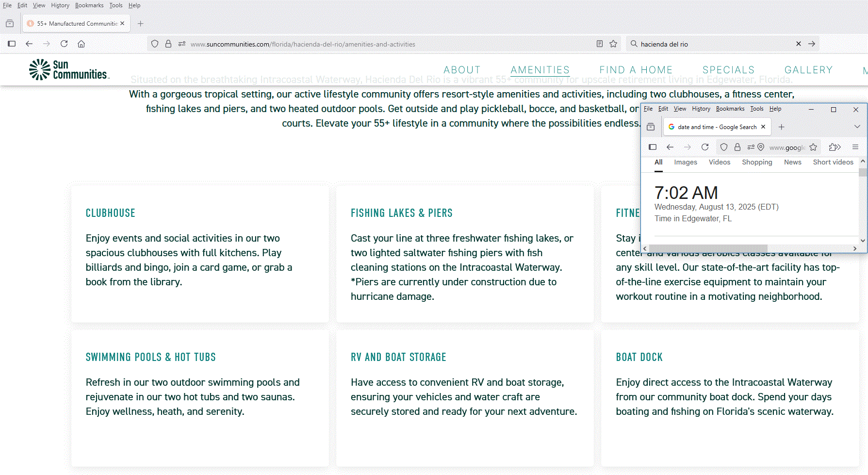Switch to Images tab in Google results
This screenshot has width=868, height=475.
[x=685, y=162]
